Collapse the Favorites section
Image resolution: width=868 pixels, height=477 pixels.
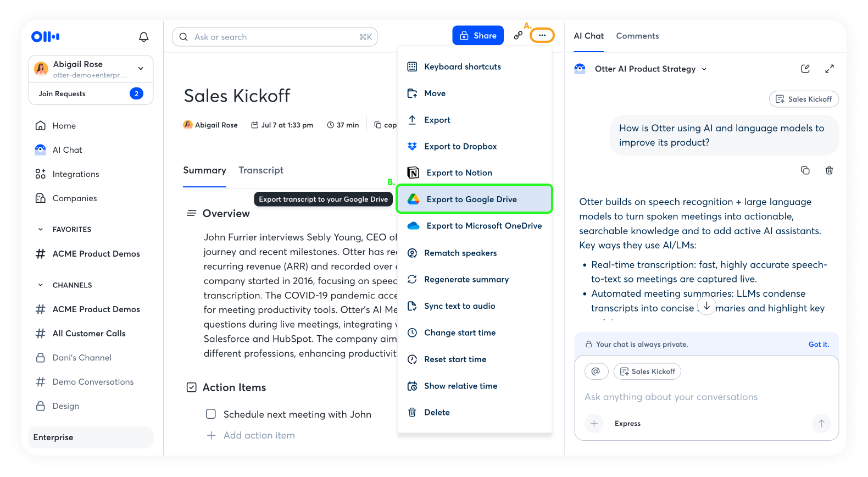[40, 230]
